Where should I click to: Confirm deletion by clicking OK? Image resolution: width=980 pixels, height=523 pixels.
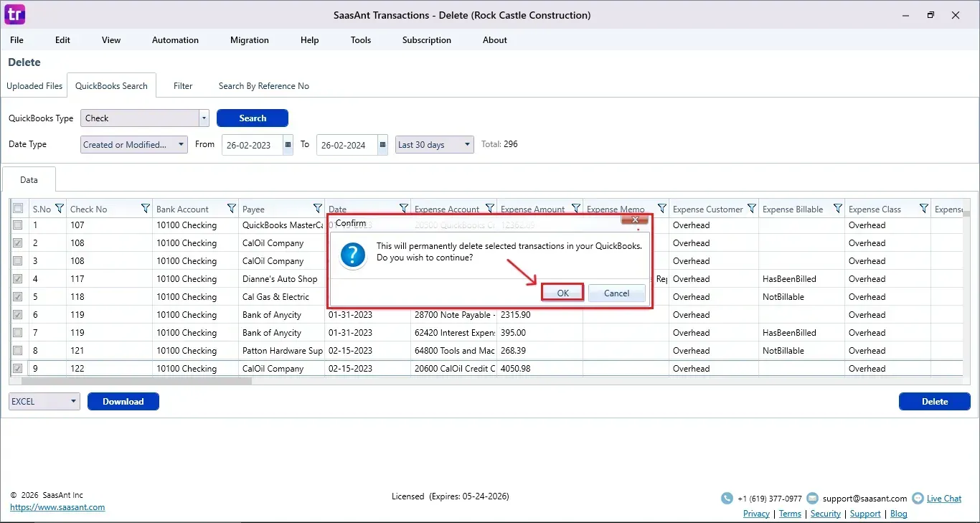[562, 293]
